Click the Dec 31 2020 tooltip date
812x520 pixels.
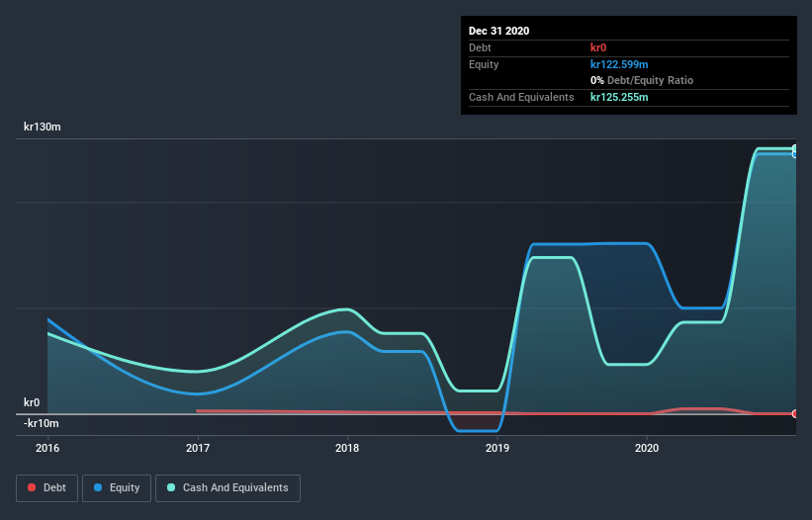(498, 31)
